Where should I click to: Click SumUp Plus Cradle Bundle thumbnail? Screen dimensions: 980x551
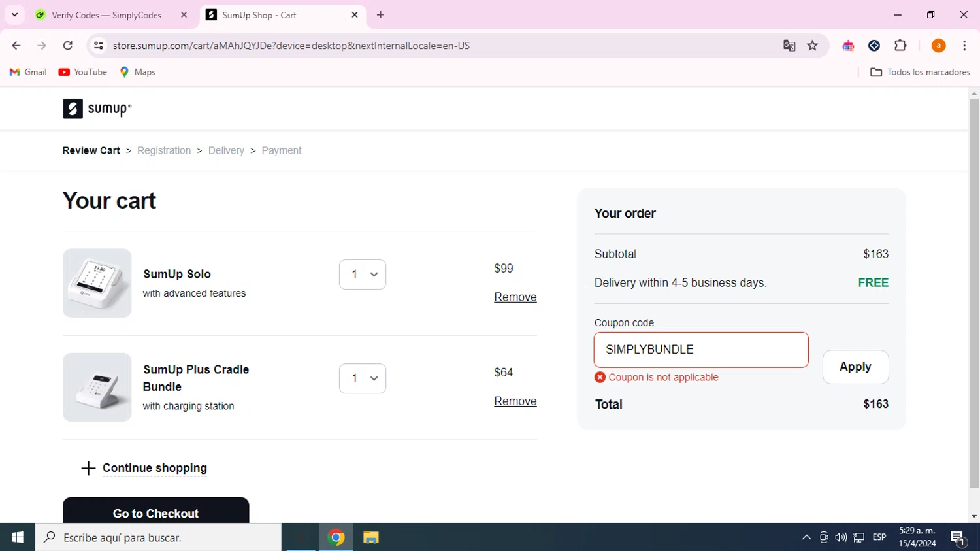tap(97, 387)
